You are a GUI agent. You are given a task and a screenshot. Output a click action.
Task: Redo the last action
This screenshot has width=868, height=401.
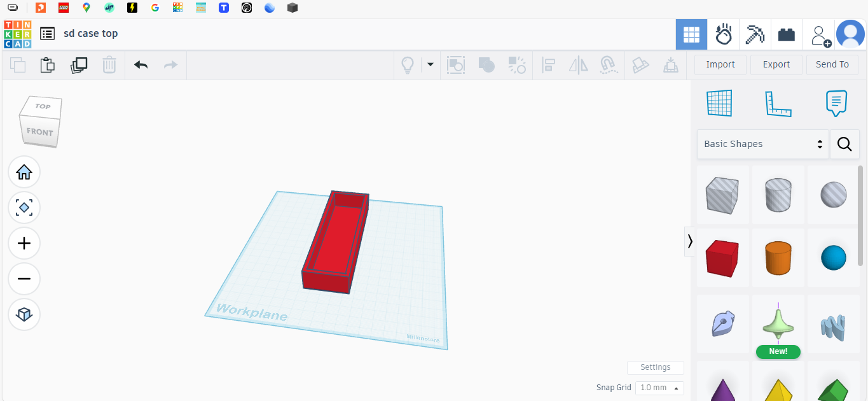point(170,64)
